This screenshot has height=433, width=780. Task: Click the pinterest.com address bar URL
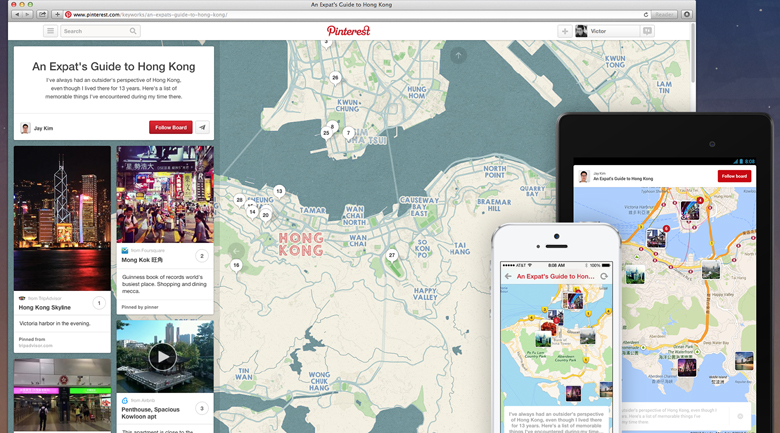pos(150,14)
